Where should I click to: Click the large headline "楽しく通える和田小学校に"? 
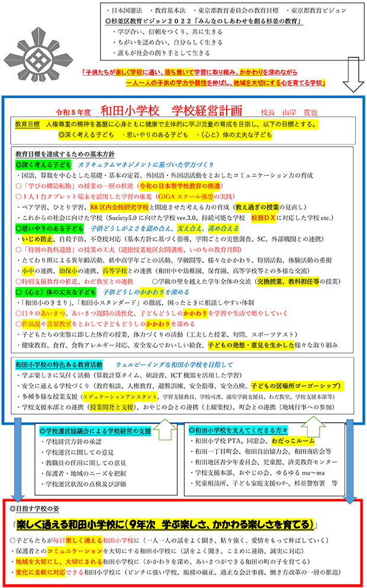[x=70, y=524]
